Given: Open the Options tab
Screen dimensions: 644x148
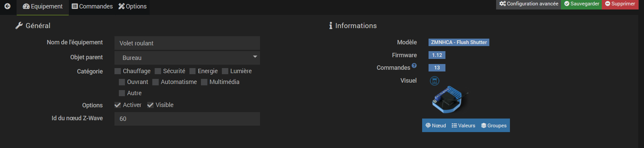Looking at the screenshot, I should click(x=132, y=6).
